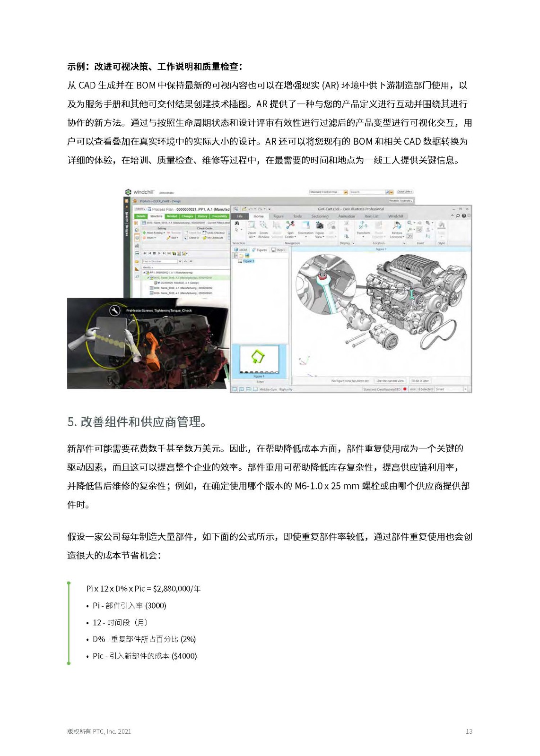Click the Restore Location icon
Image resolution: width=540 pixels, height=756 pixels.
coord(397,225)
